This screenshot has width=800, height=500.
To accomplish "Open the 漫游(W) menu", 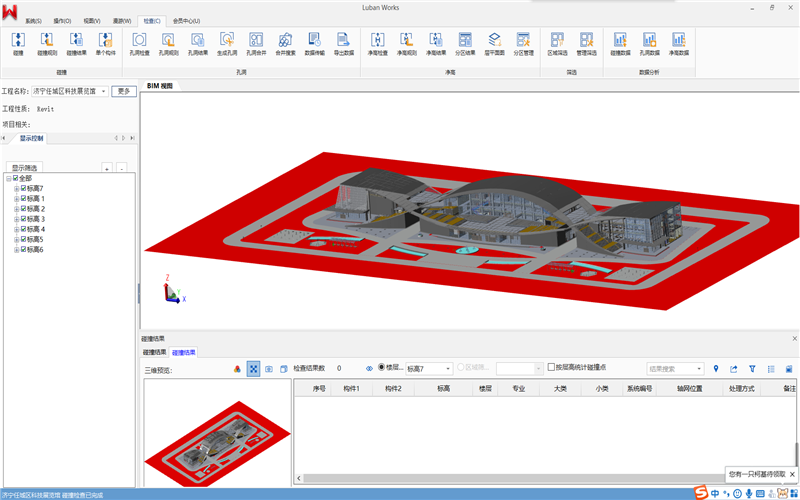I will coord(122,21).
